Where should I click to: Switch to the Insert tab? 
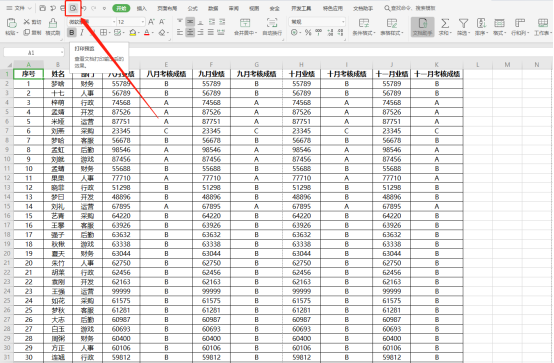[x=142, y=8]
